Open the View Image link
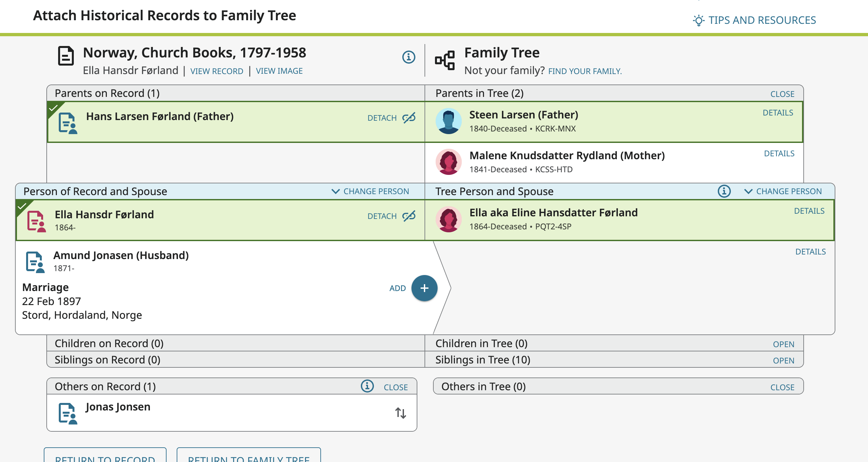Screen dimensions: 868x462 [x=279, y=71]
